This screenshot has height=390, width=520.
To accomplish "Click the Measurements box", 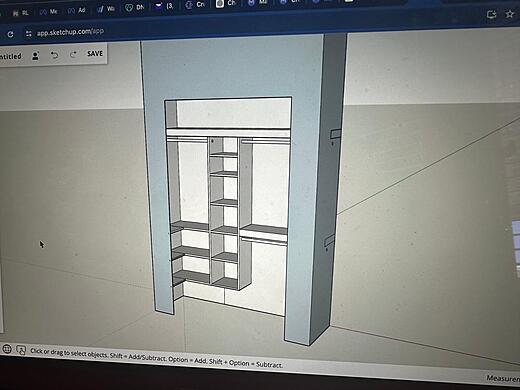I will pos(503,378).
